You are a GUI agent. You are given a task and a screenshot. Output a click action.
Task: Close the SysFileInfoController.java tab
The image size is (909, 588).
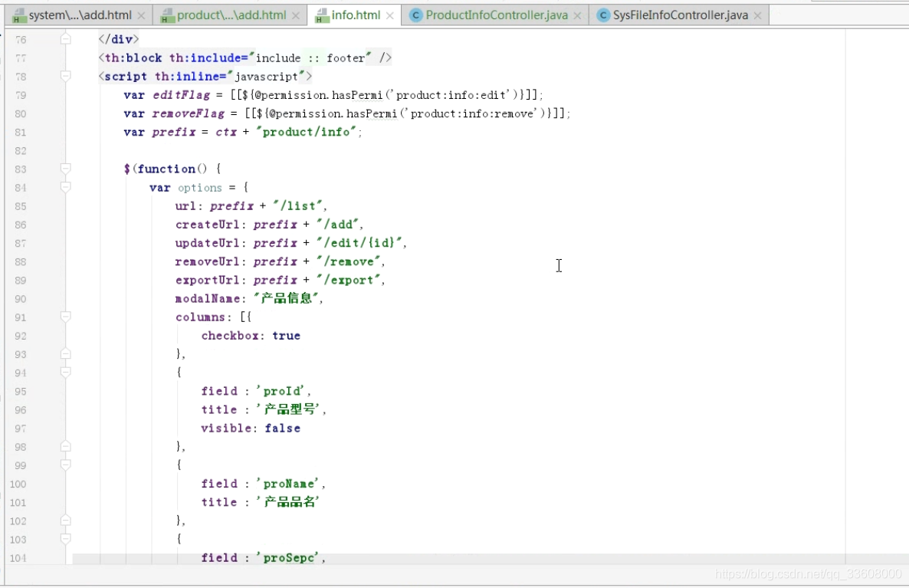point(758,15)
